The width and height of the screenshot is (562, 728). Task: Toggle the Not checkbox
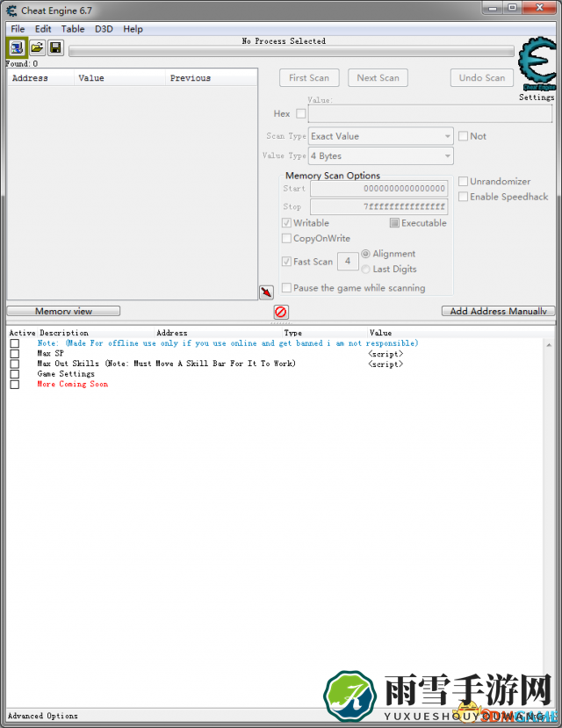coord(463,136)
